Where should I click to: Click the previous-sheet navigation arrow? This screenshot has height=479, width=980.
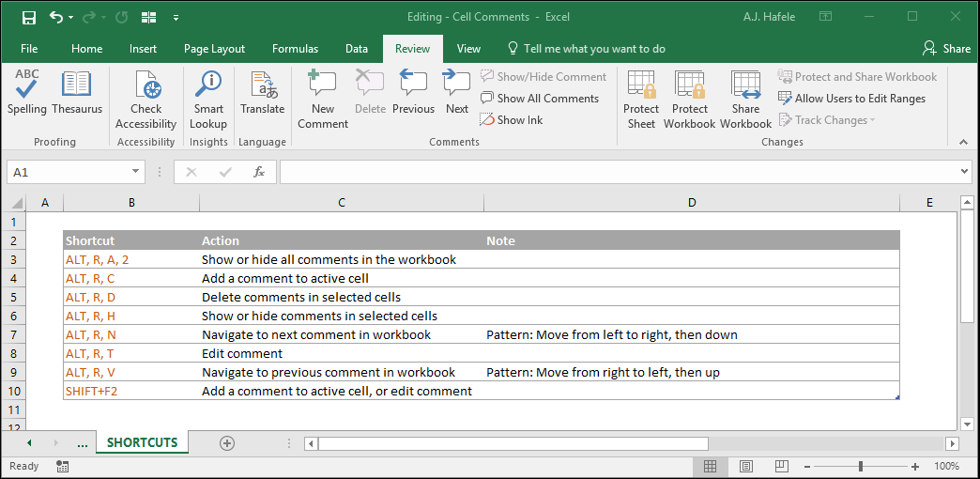click(x=29, y=443)
